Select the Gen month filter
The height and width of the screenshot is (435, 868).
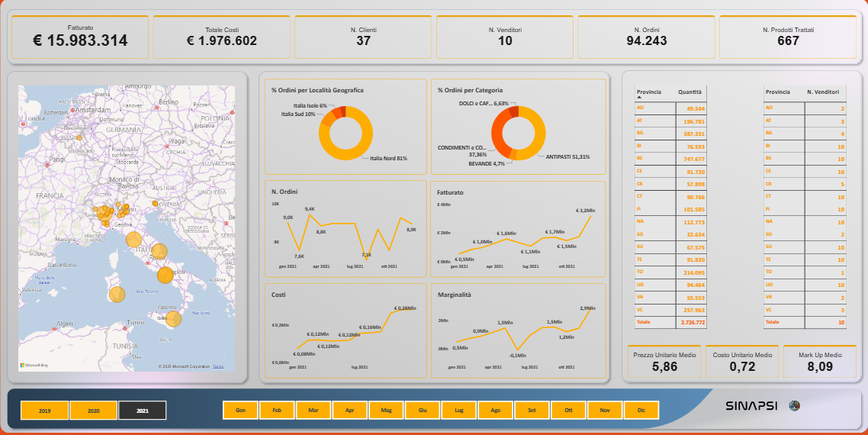[x=240, y=411]
